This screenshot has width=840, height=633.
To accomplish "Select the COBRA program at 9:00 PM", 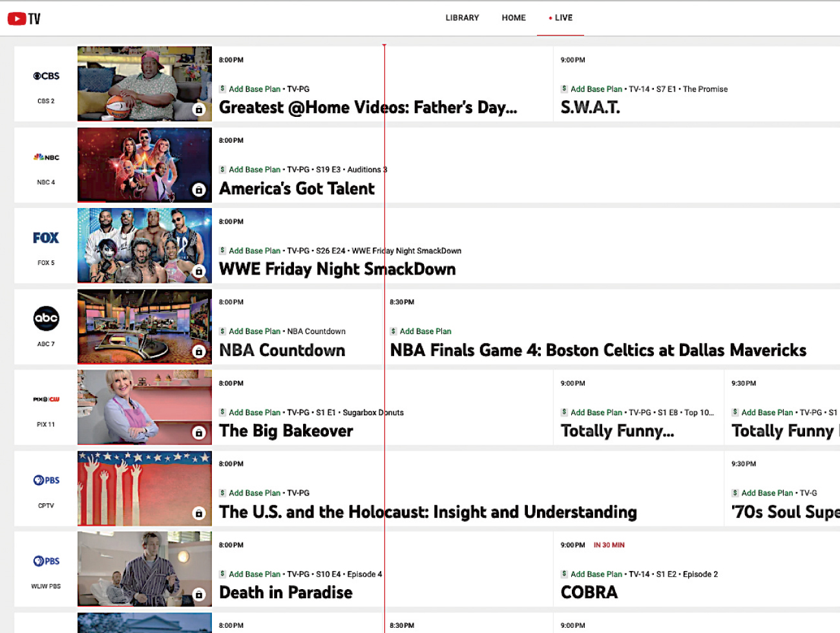I will click(x=589, y=592).
